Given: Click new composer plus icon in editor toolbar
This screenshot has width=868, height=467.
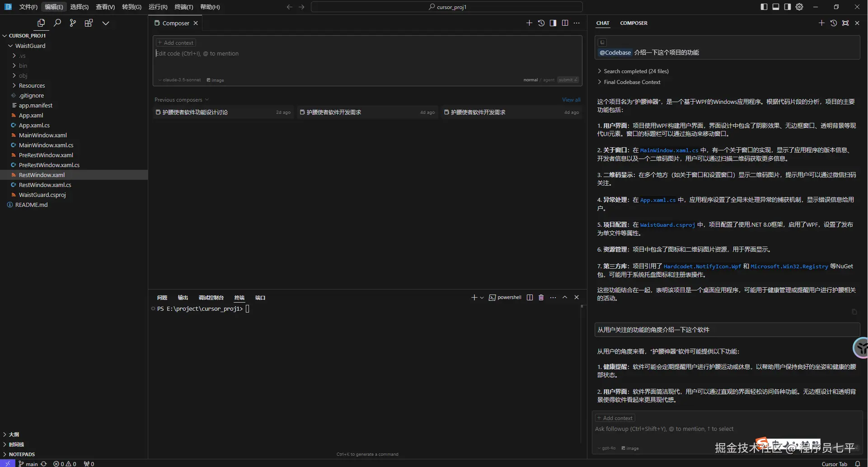Looking at the screenshot, I should pos(529,23).
